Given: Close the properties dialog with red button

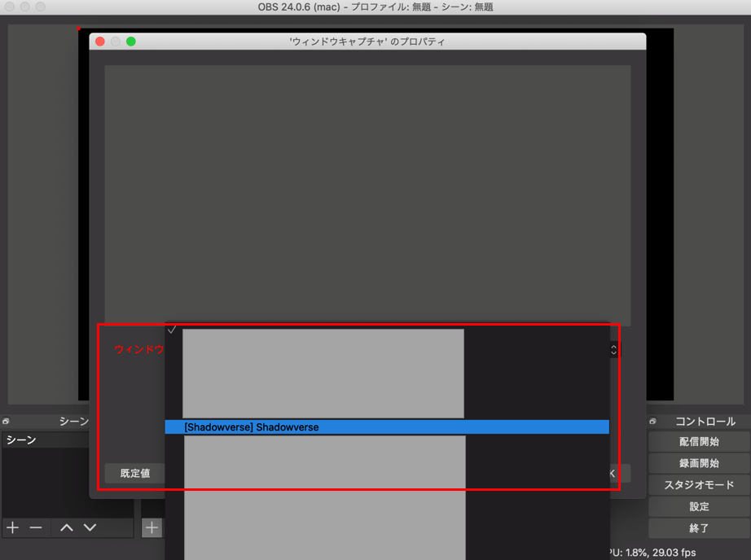Looking at the screenshot, I should coord(100,42).
